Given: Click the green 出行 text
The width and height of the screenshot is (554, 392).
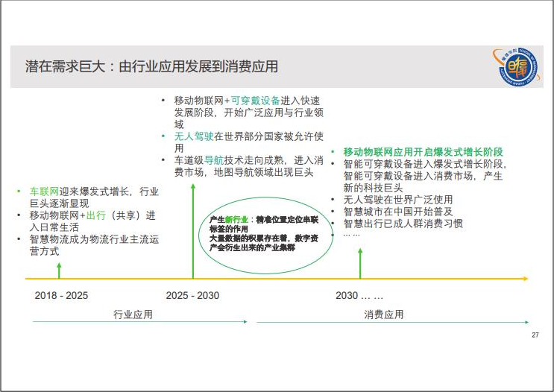Looking at the screenshot, I should 96,215.
